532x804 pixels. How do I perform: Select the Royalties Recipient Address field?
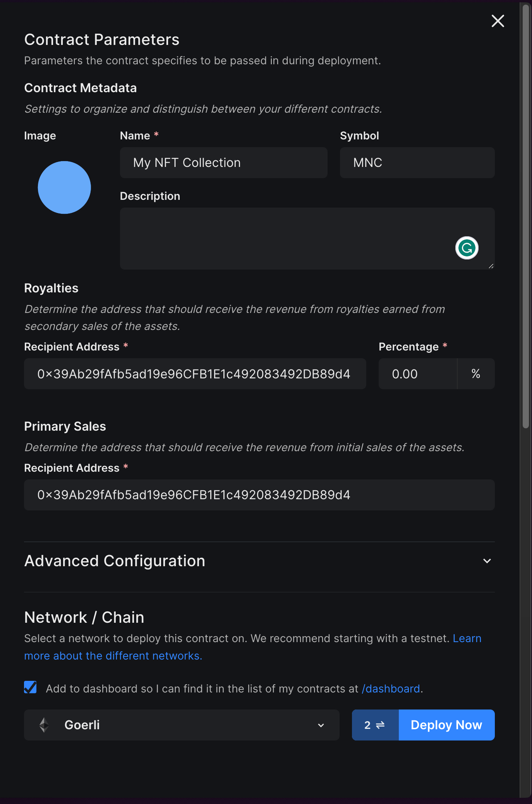click(195, 374)
